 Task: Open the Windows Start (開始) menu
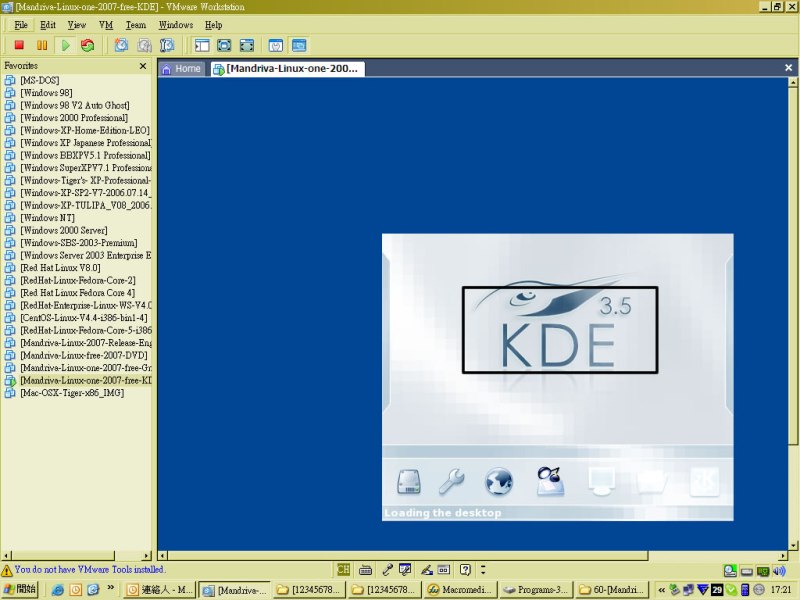click(20, 590)
